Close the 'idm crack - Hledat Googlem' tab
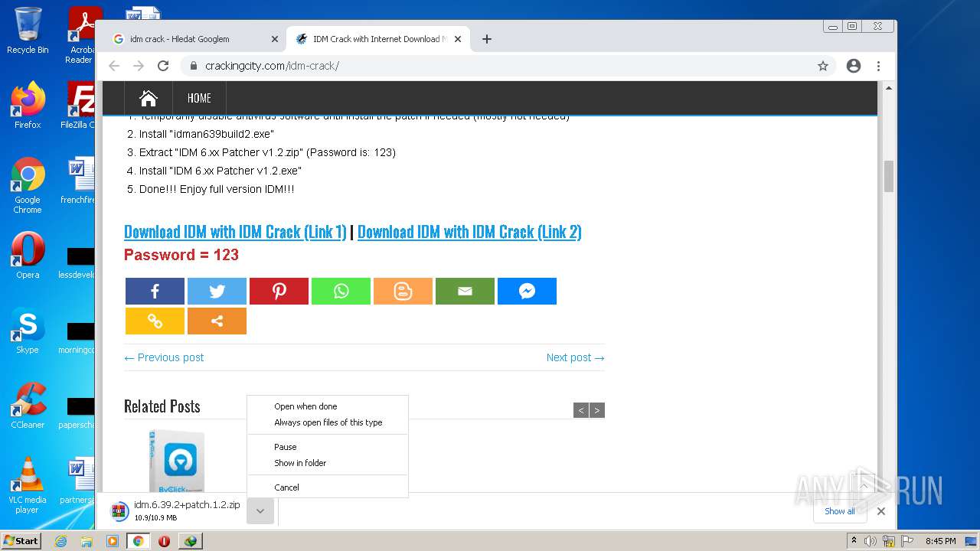 [x=275, y=39]
